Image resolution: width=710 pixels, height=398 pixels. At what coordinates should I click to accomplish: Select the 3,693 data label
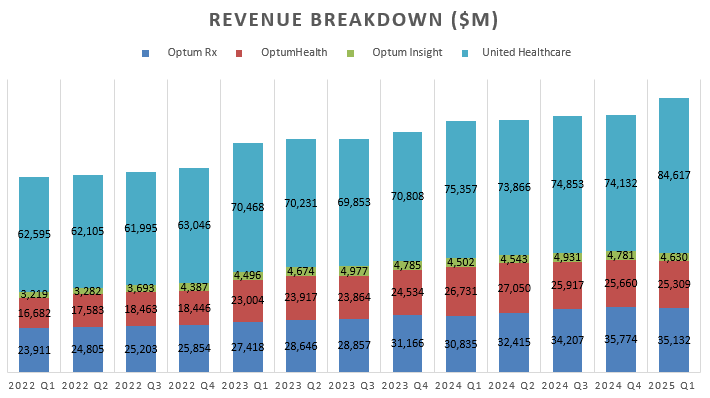(141, 288)
